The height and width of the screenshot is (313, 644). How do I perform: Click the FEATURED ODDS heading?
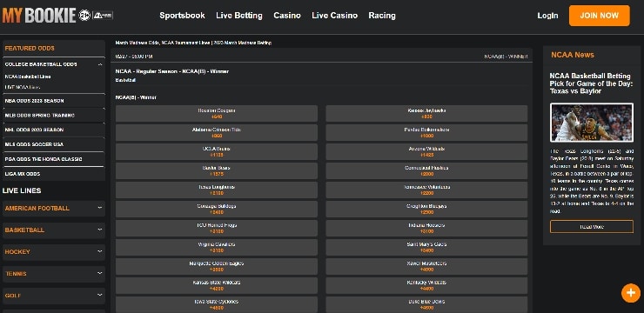pos(30,49)
